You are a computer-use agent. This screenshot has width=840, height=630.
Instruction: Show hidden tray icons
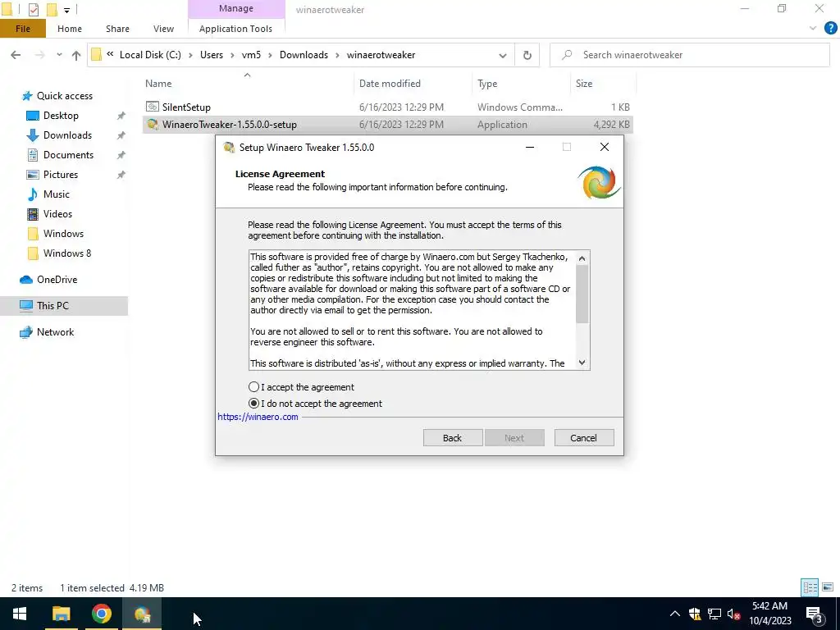675,614
